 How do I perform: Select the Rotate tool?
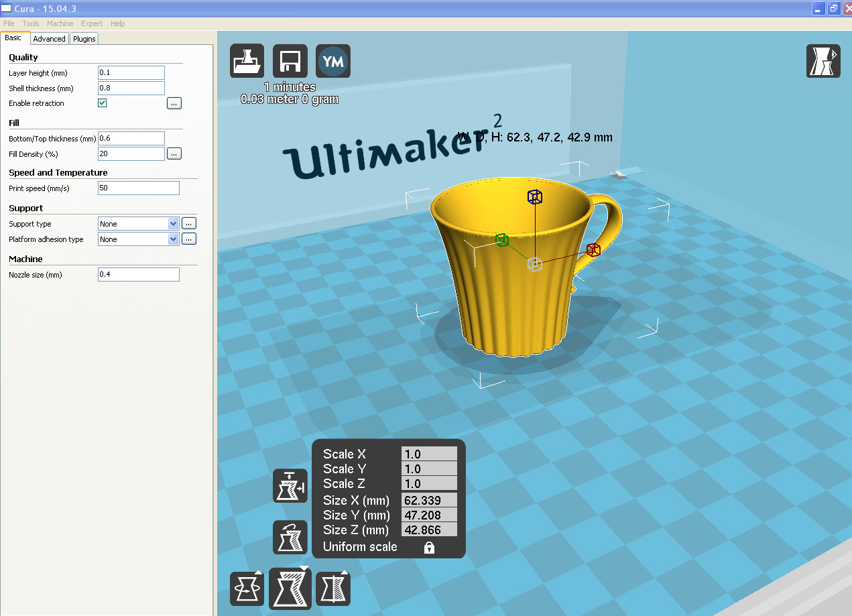tap(247, 588)
